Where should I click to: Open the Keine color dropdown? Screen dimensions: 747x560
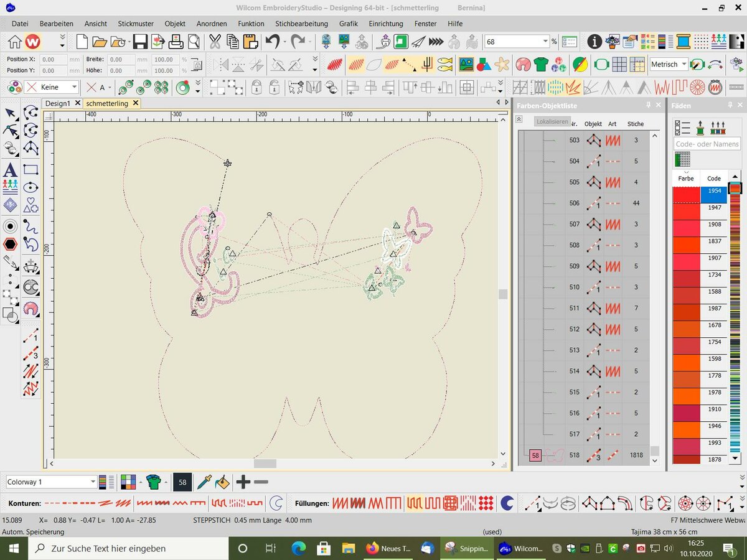[74, 87]
